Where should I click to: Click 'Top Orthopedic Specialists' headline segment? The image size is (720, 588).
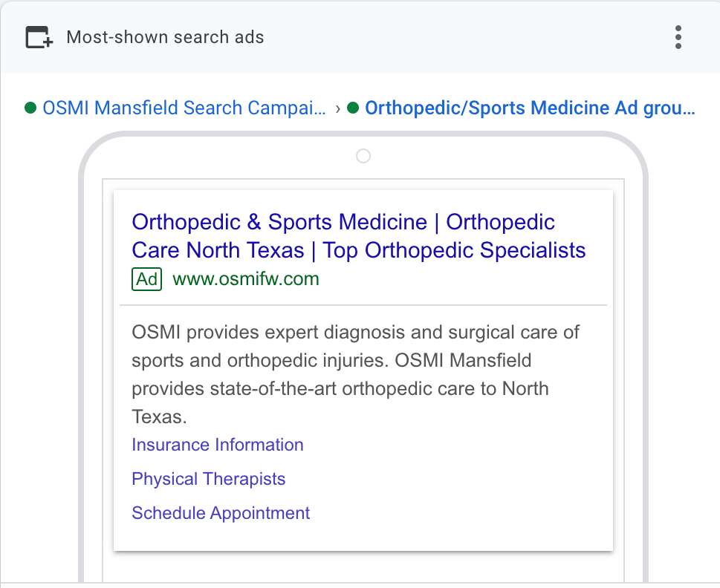coord(454,250)
